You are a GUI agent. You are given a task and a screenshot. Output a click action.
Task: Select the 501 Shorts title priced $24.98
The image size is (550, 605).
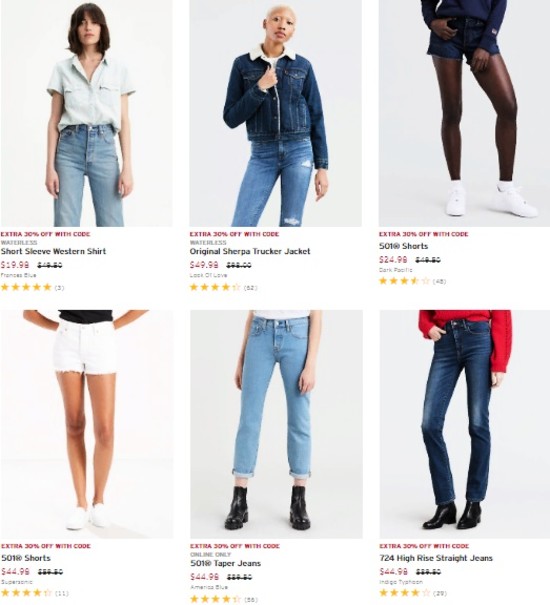(x=404, y=246)
